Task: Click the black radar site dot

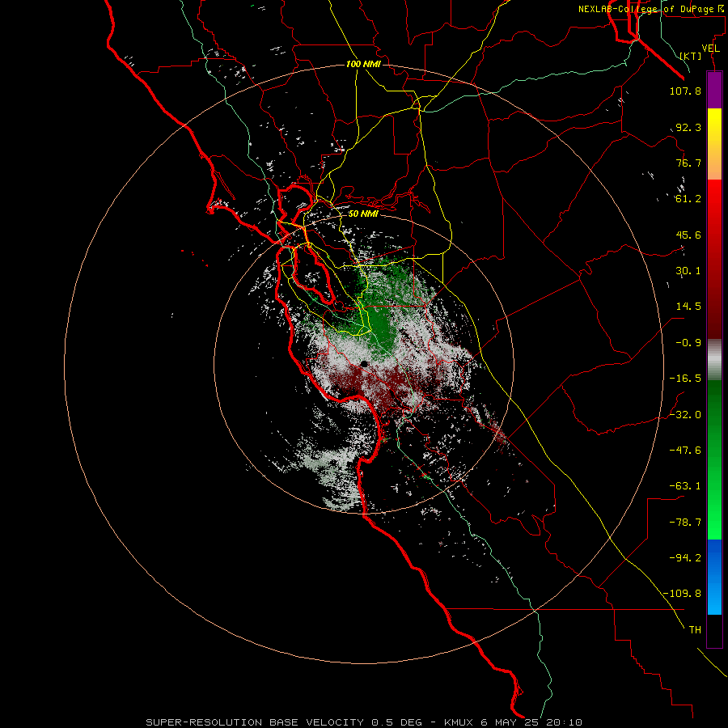Action: (365, 364)
